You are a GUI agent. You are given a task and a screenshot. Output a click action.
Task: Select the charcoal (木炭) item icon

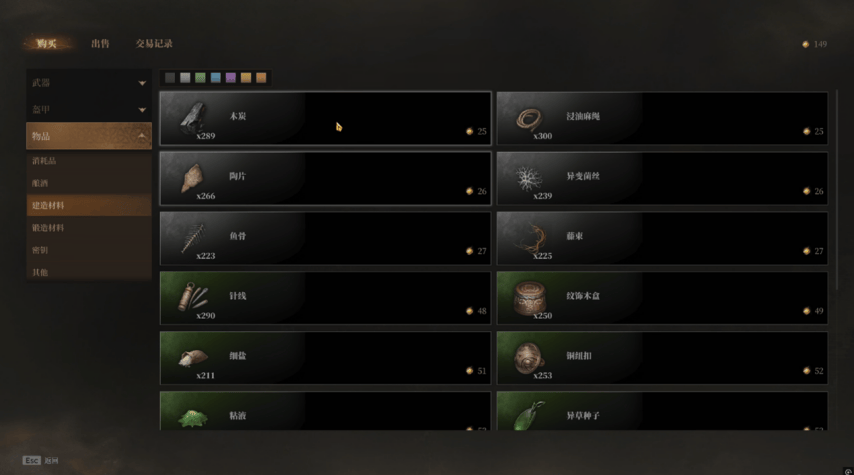click(194, 118)
